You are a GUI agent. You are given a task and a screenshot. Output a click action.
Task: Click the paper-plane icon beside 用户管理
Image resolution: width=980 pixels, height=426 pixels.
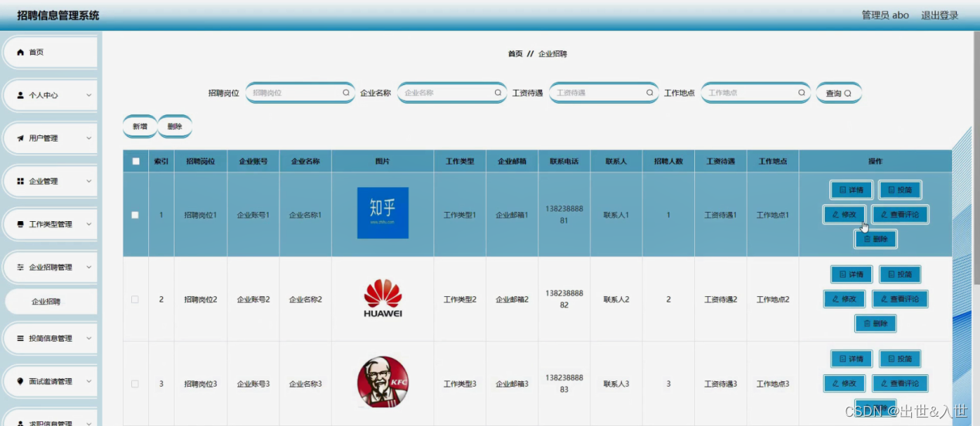(x=21, y=138)
